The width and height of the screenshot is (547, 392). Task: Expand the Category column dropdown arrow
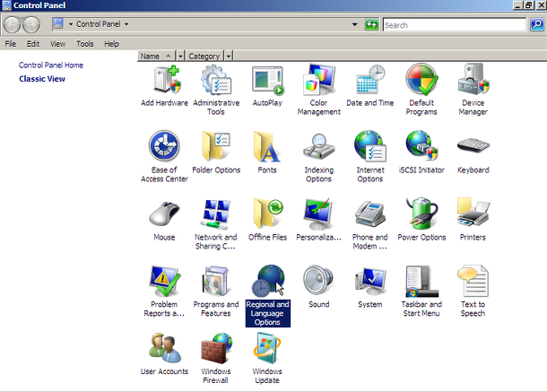(x=229, y=56)
